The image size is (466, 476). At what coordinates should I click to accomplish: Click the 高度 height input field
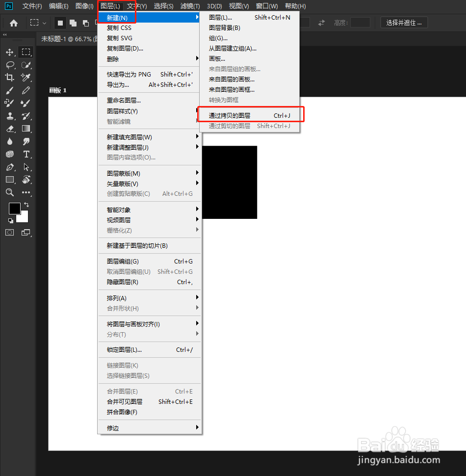click(360, 23)
